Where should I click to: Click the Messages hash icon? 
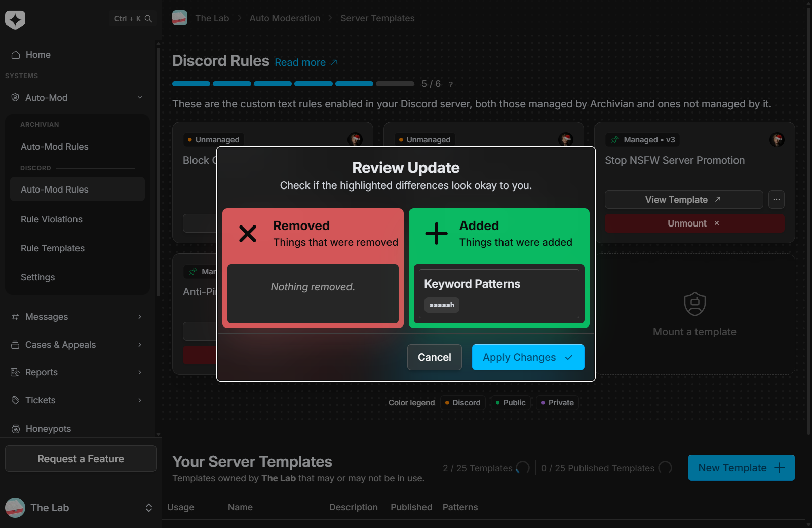[15, 317]
